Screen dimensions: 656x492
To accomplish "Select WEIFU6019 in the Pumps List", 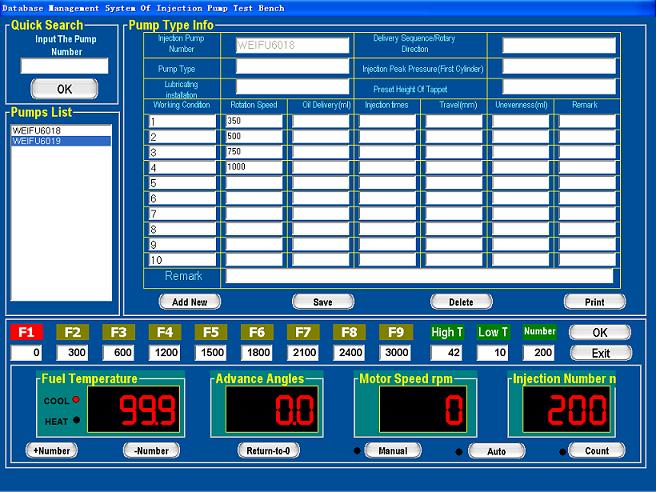I will click(60, 142).
